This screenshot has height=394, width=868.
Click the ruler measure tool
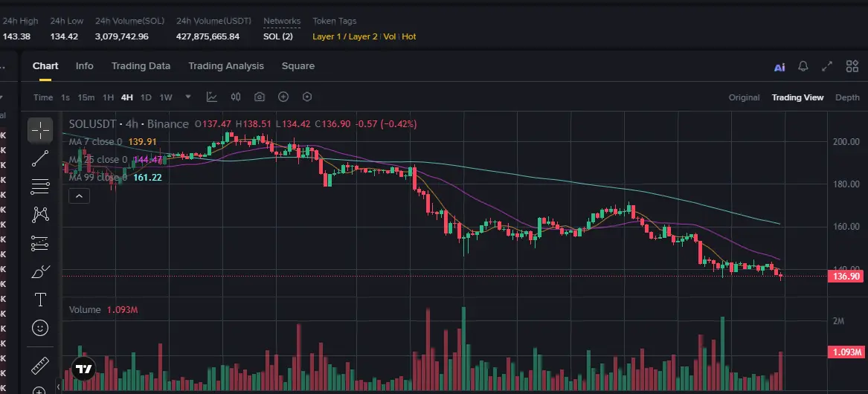tap(40, 365)
